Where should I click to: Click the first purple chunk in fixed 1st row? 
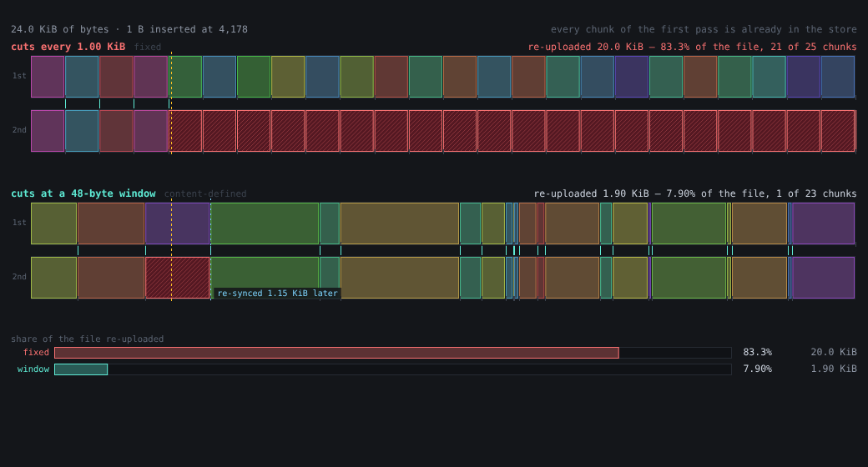pyautogui.click(x=48, y=77)
